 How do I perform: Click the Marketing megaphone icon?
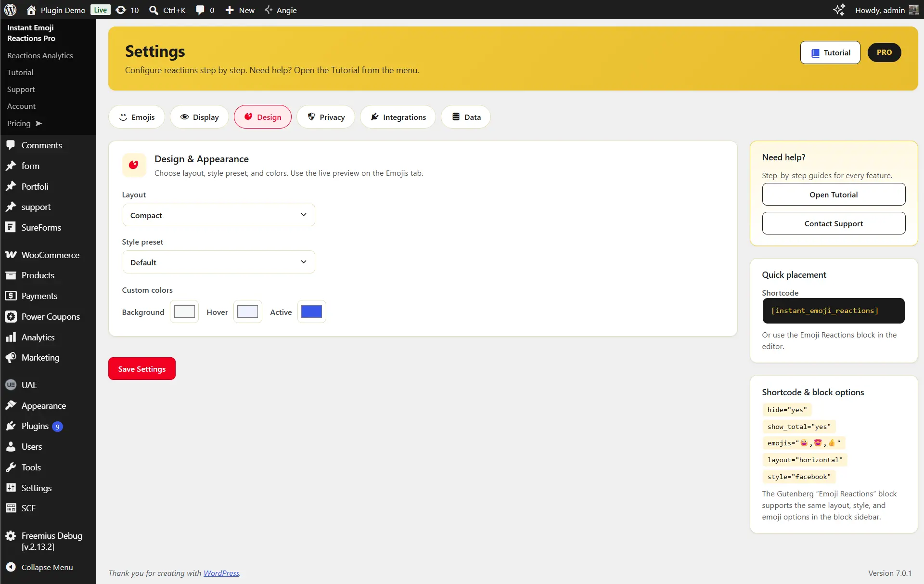coord(11,357)
